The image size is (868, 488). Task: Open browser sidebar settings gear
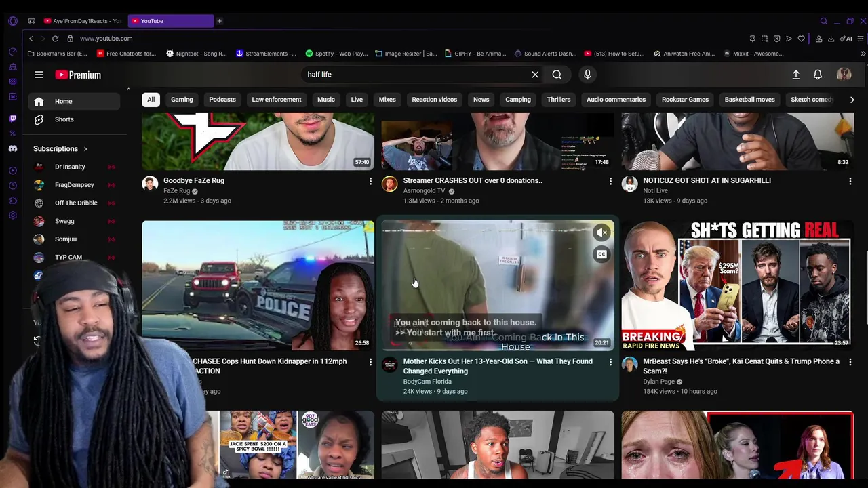12,215
